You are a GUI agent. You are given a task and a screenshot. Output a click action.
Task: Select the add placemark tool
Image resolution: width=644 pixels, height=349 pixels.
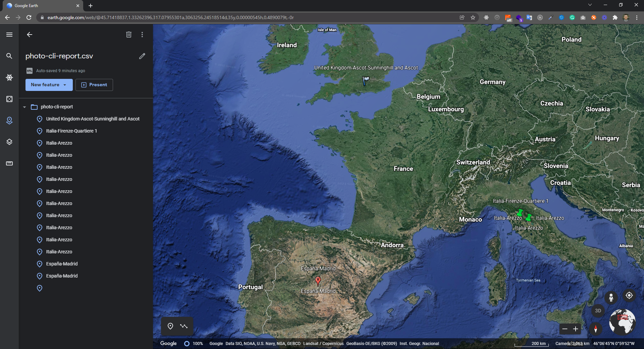point(170,326)
